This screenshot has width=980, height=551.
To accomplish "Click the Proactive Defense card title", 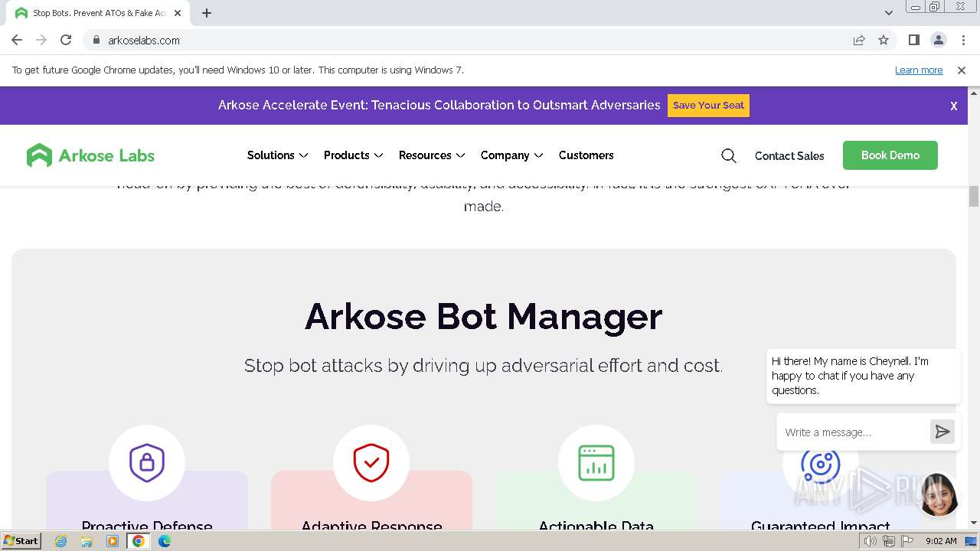I will [147, 527].
